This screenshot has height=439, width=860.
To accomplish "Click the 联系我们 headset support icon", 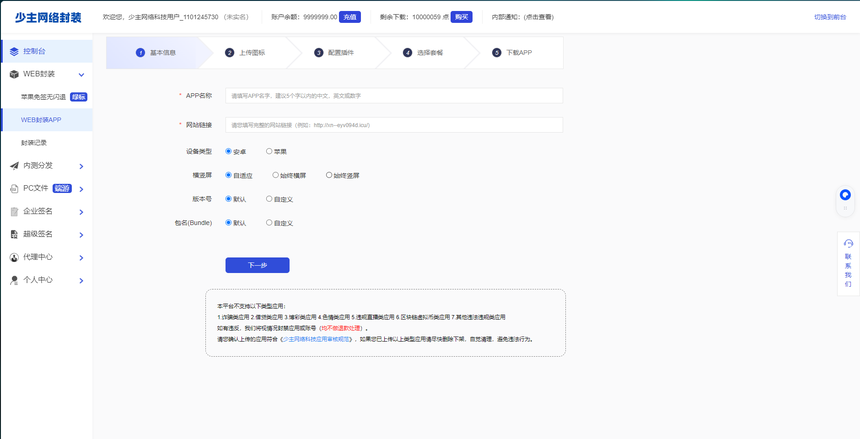I will [848, 243].
